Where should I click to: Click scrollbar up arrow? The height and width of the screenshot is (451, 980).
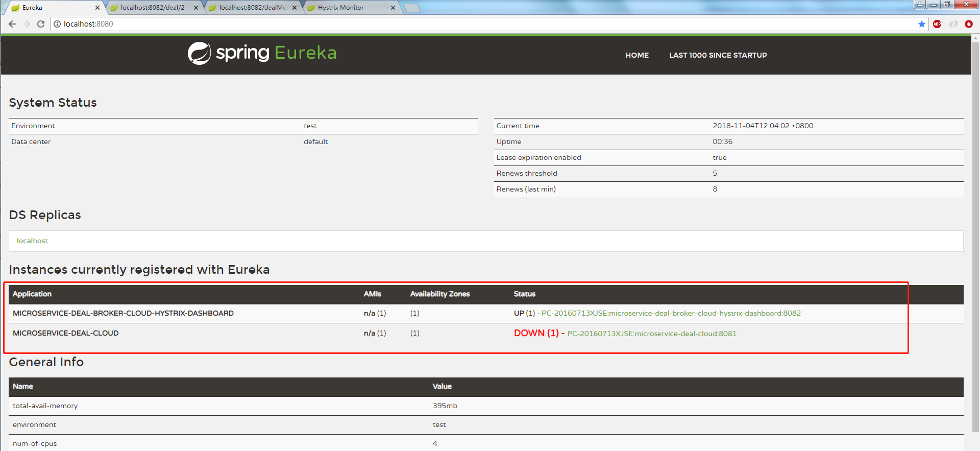(975, 37)
